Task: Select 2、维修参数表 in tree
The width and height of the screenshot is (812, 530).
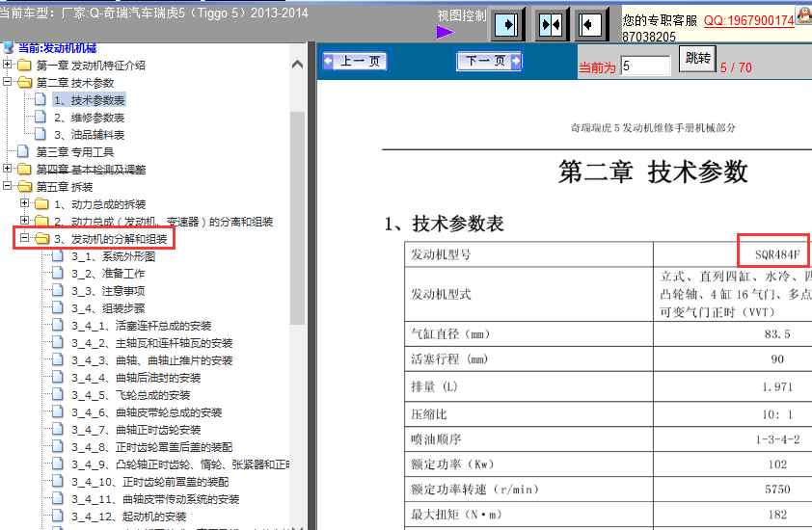Action: point(89,118)
